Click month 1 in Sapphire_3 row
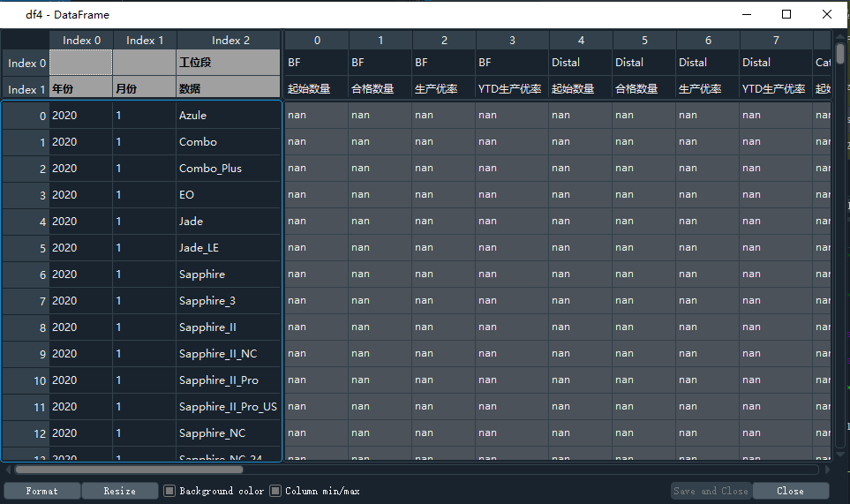 tap(144, 301)
